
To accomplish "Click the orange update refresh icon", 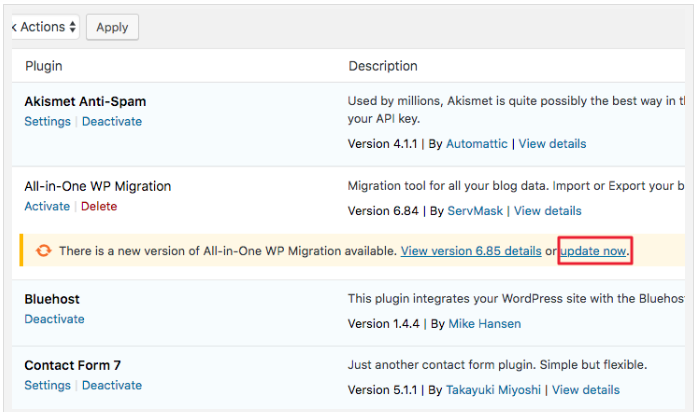I will [43, 250].
